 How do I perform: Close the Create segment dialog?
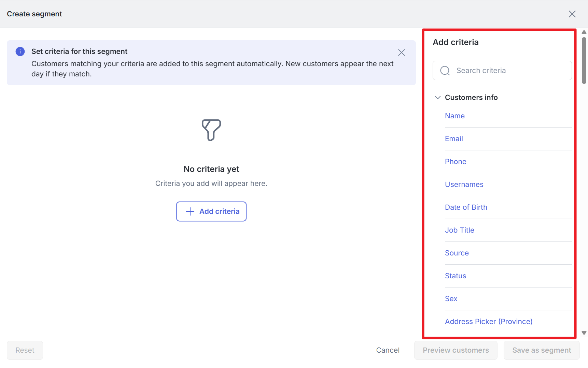coord(572,14)
